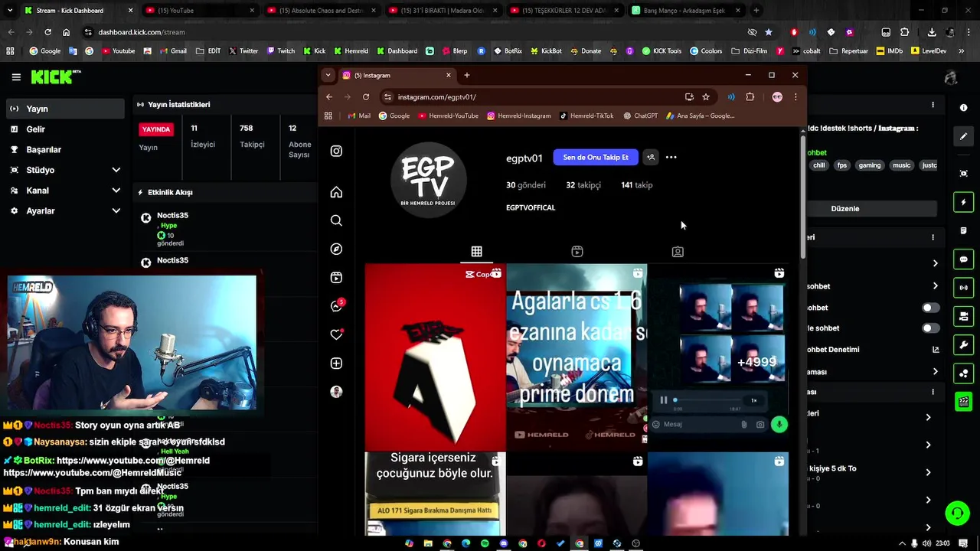Open Instagram notifications heart icon
The image size is (980, 551).
click(x=336, y=334)
